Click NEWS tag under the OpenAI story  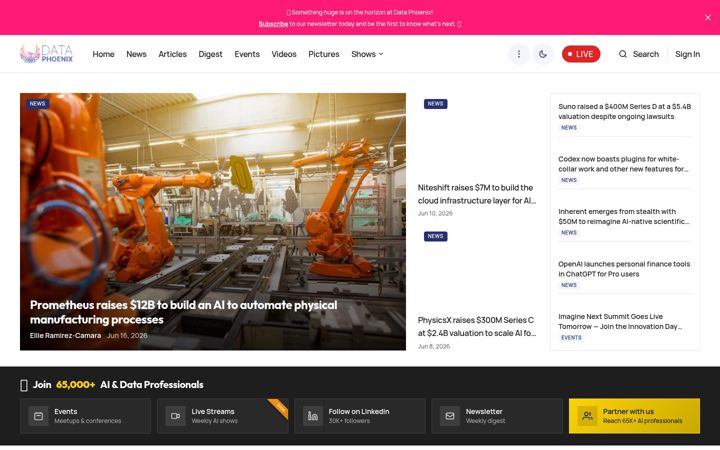click(x=568, y=285)
